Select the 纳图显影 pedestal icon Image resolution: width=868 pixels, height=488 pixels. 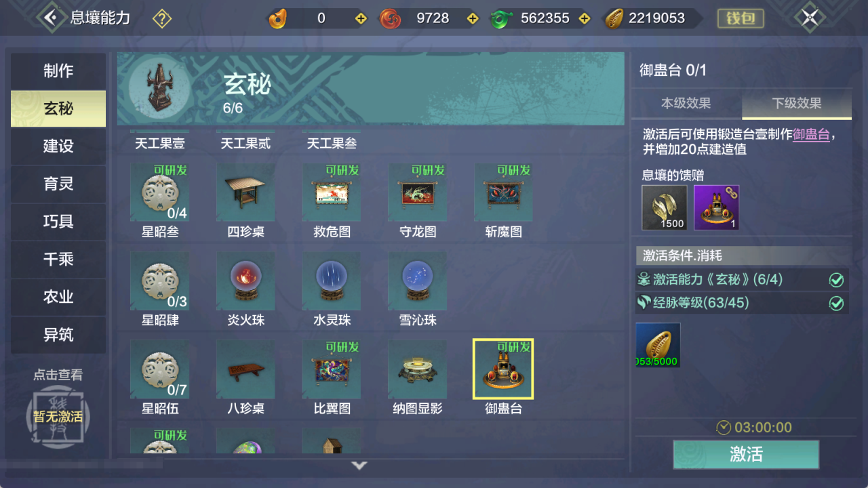(x=417, y=369)
